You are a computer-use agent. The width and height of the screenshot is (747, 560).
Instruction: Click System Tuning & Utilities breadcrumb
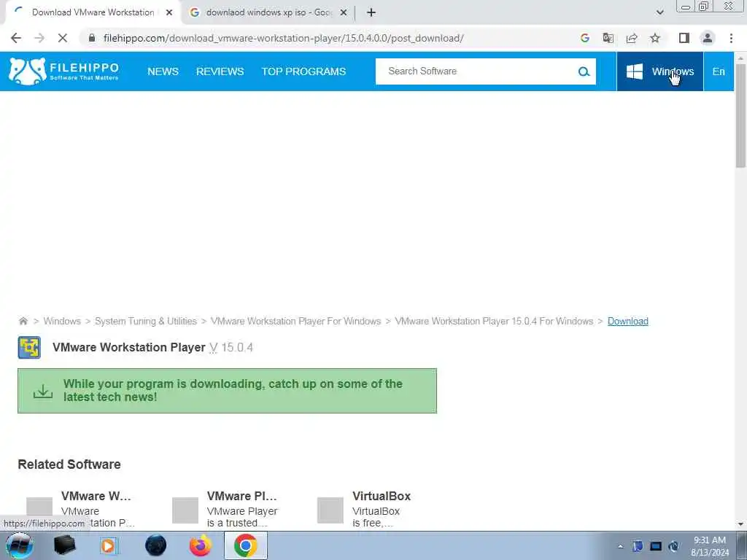click(x=146, y=321)
